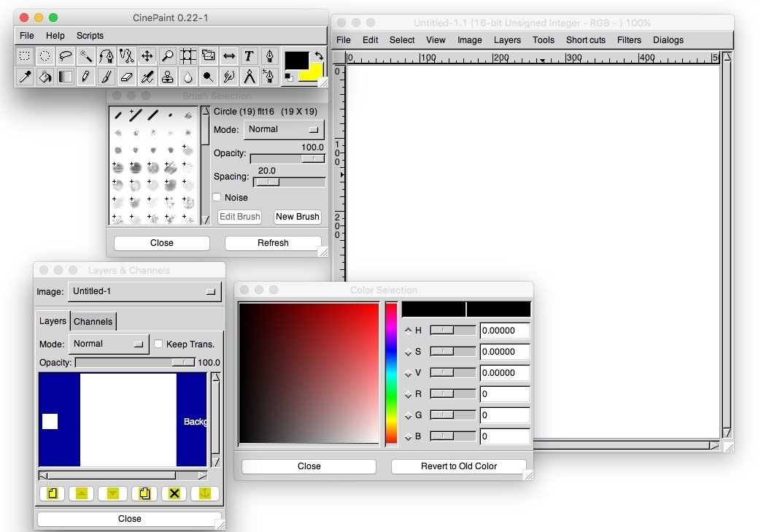Screen dimensions: 761x532
Task: Activate the Transform tool
Action: pos(208,56)
